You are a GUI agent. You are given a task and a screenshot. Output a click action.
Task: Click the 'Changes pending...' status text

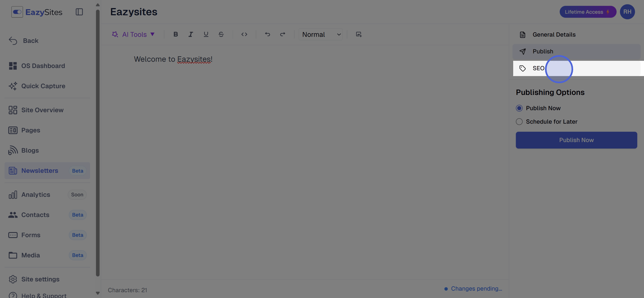coord(477,289)
